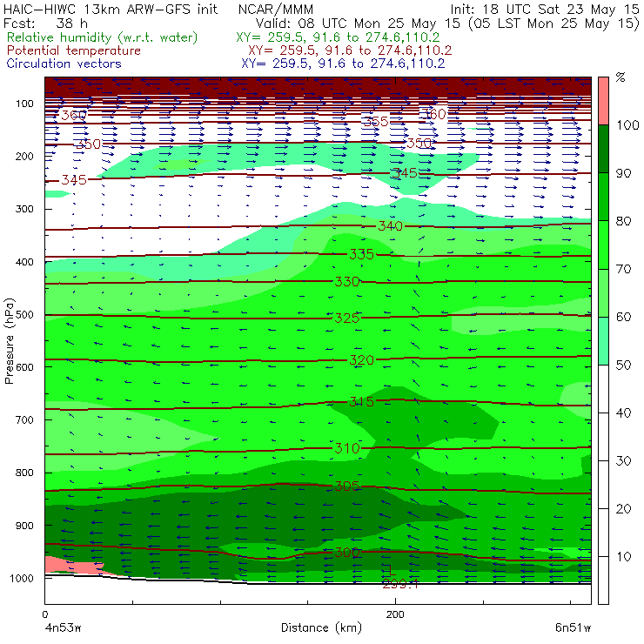644x644 pixels.
Task: Click the 355 isentrope contour label
Action: click(x=376, y=122)
